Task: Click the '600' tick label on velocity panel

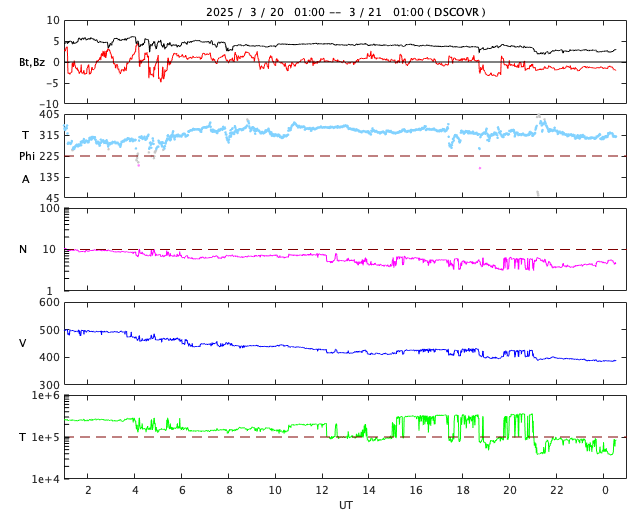Action: click(49, 302)
